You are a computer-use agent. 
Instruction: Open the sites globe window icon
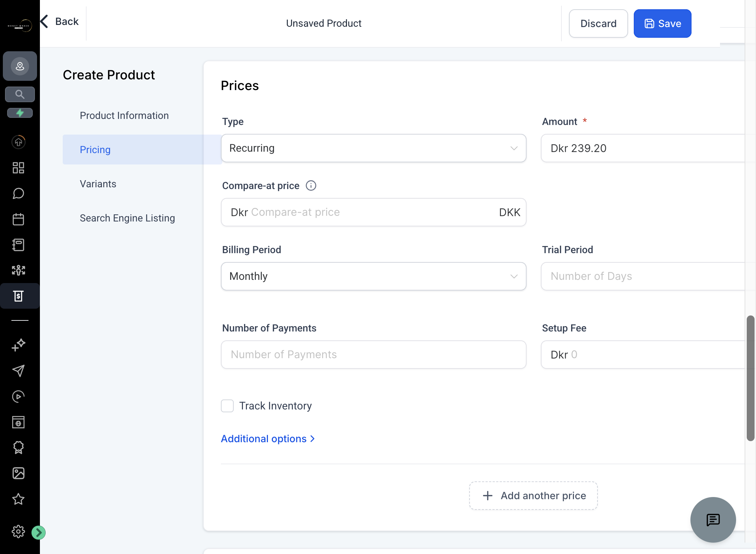(19, 422)
